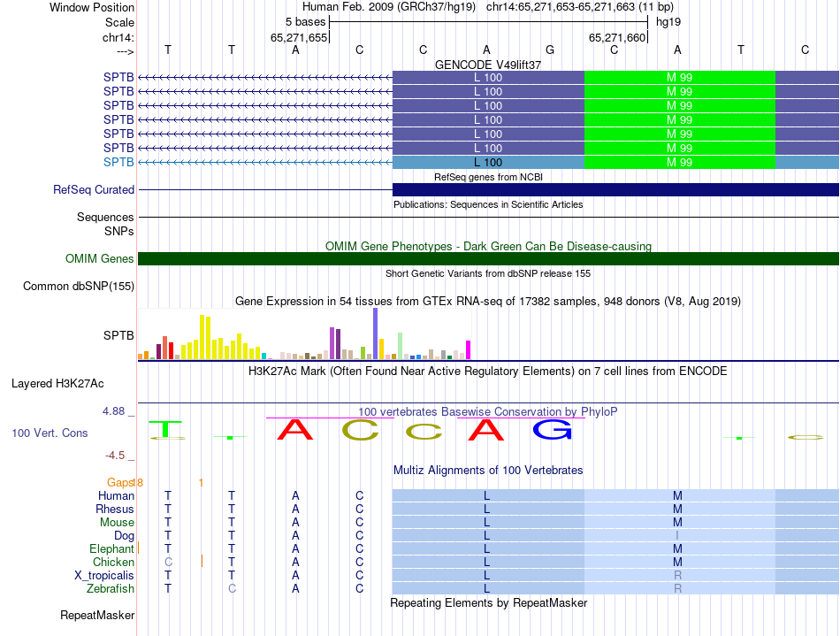Click the L codon in the Human row
This screenshot has height=636, width=840.
pyautogui.click(x=486, y=496)
